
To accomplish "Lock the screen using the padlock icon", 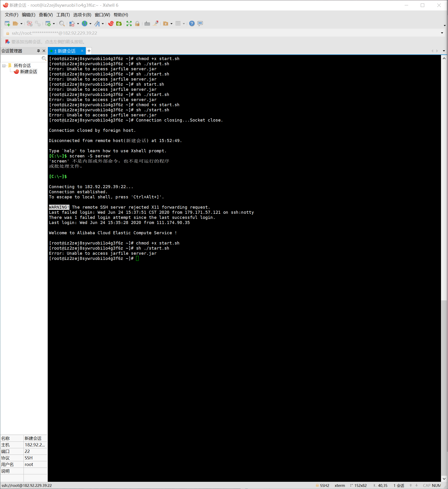I will pos(137,24).
